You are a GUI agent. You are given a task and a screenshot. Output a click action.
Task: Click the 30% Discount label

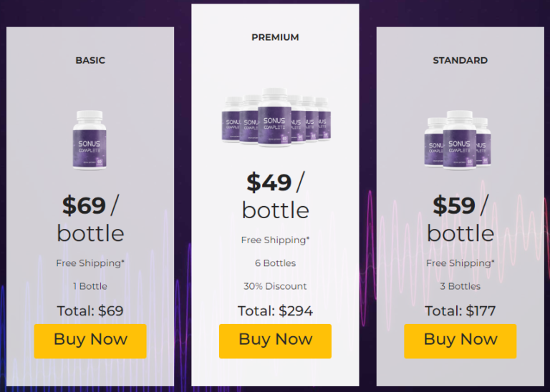[x=275, y=286]
